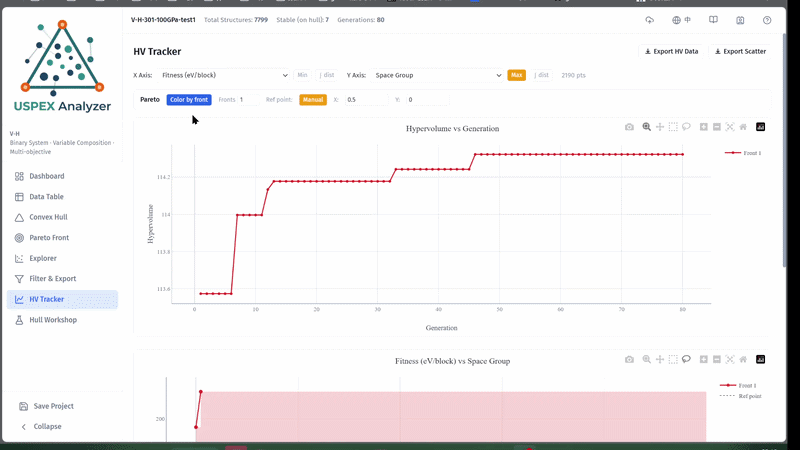Click the cloud upload icon in header
Viewport: 800px width, 450px height.
coord(649,20)
